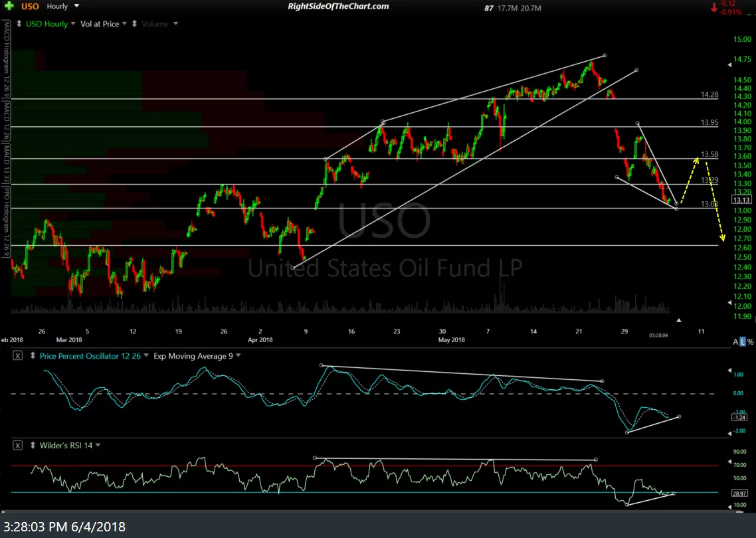Close the Price Percent Oscillator pane

(17, 356)
